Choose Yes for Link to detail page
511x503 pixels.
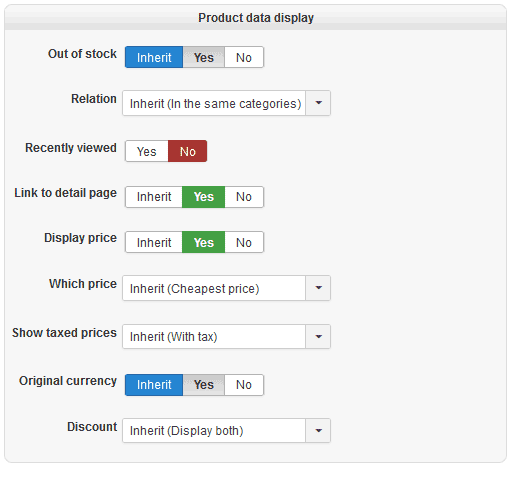click(204, 197)
